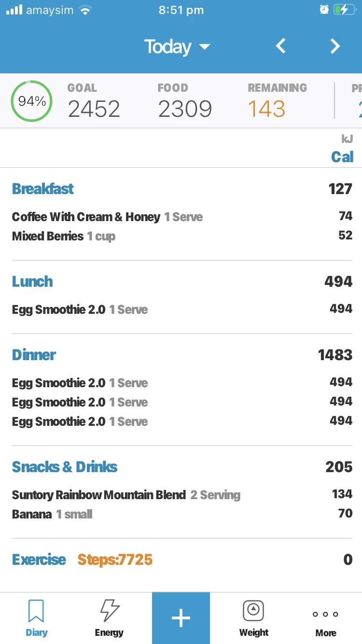Open the Weight scale icon
The image size is (362, 644).
[253, 611]
